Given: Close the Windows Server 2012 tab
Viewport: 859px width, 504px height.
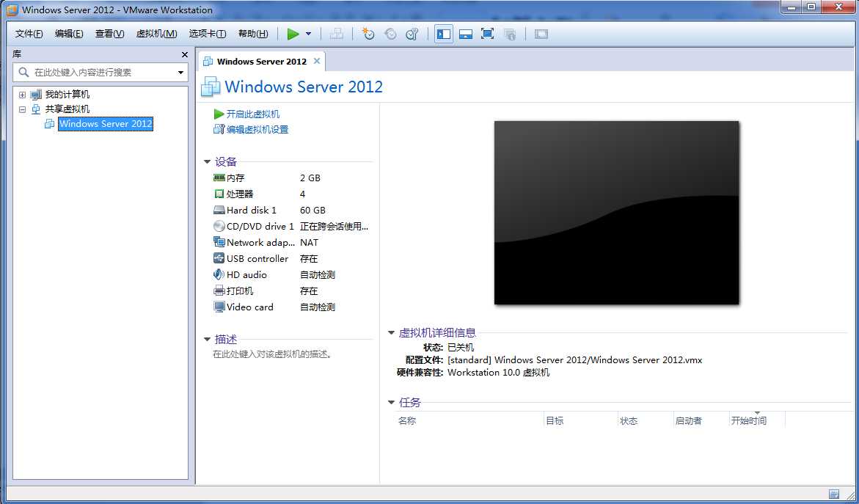Looking at the screenshot, I should [x=317, y=61].
